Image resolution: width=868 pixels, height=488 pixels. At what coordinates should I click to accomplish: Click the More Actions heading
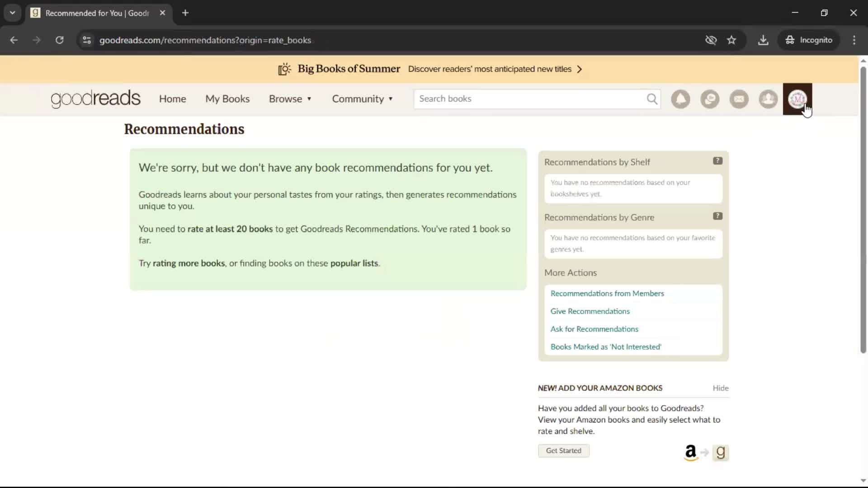pos(571,273)
